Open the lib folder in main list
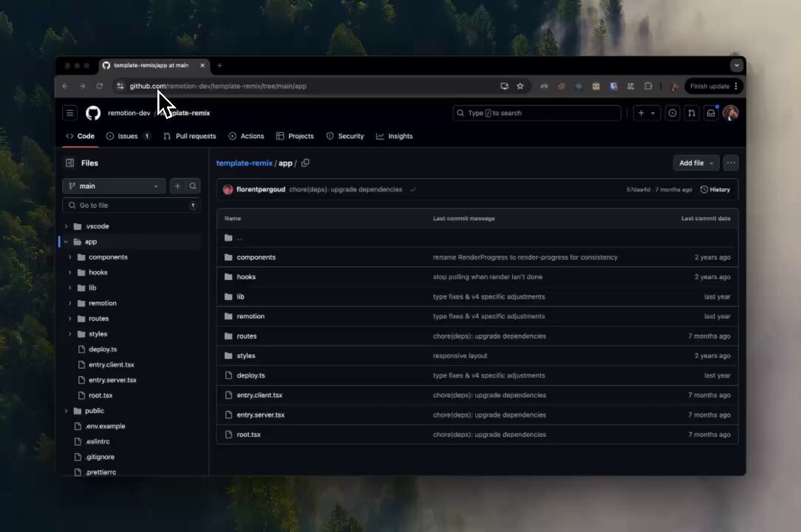 coord(240,297)
